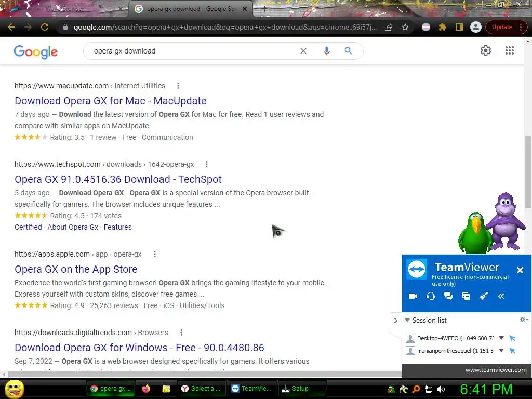
Task: Hide TeamViewer panel with side arrow
Action: (395, 320)
